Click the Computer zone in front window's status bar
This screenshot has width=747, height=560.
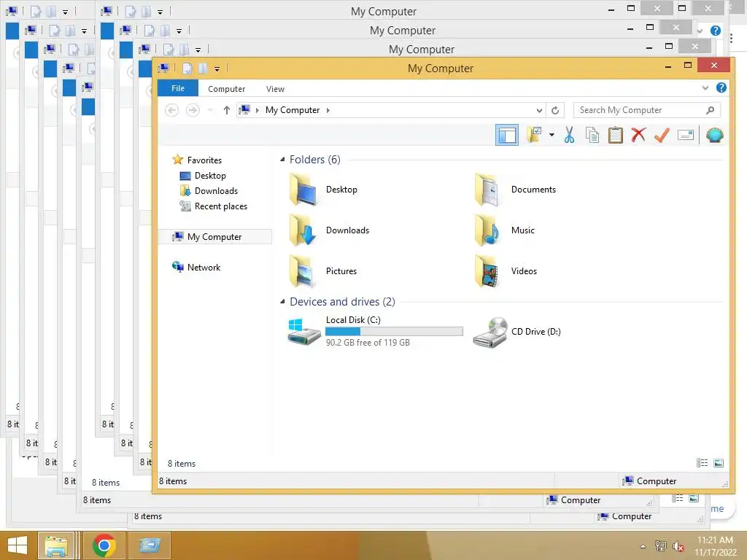pyautogui.click(x=649, y=481)
